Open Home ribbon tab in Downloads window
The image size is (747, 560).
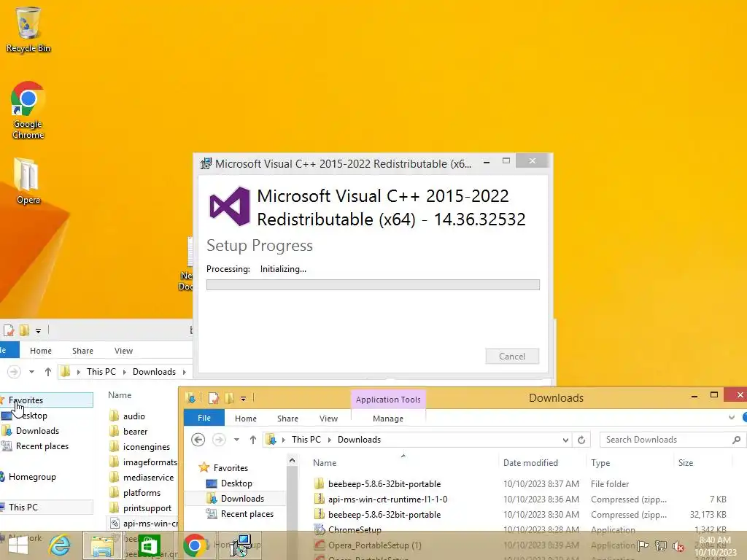[245, 418]
